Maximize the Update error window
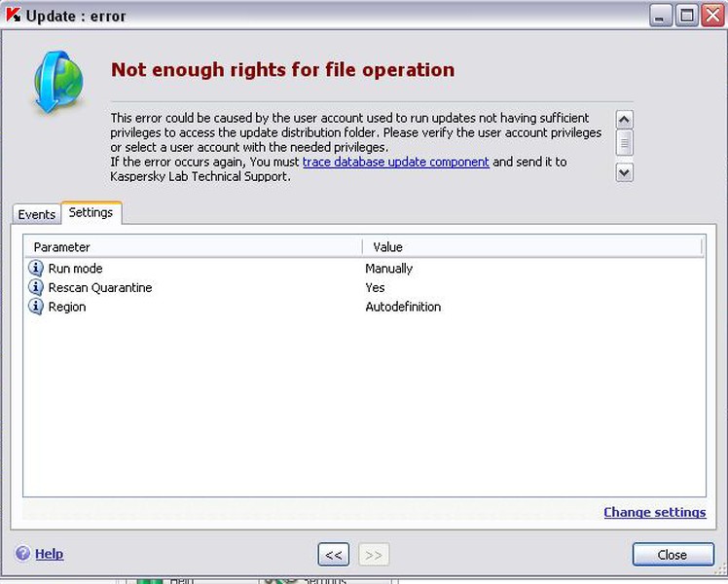Screen dimensions: 728x584 tap(687, 16)
